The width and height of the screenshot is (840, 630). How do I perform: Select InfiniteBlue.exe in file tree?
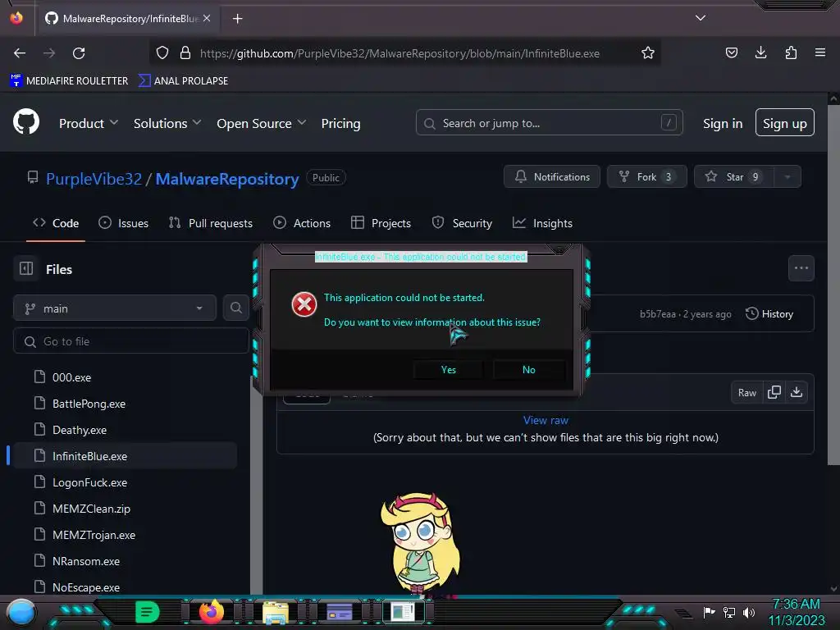tap(125, 456)
